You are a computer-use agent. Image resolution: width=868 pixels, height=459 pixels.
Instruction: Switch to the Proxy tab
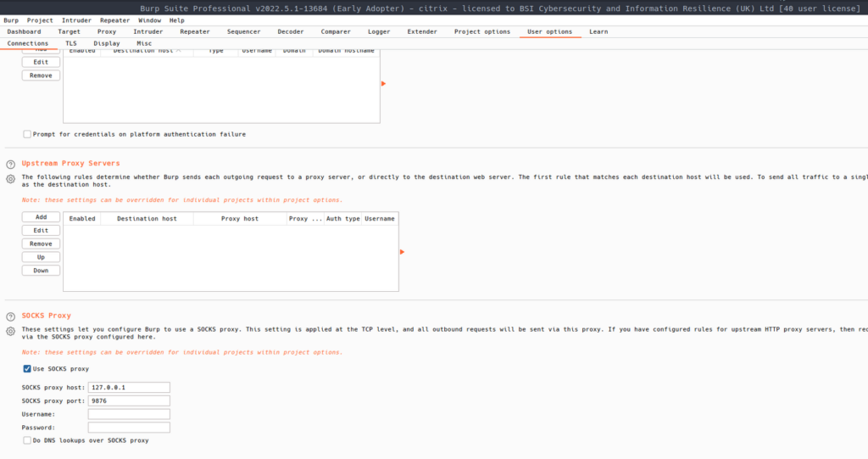tap(107, 31)
